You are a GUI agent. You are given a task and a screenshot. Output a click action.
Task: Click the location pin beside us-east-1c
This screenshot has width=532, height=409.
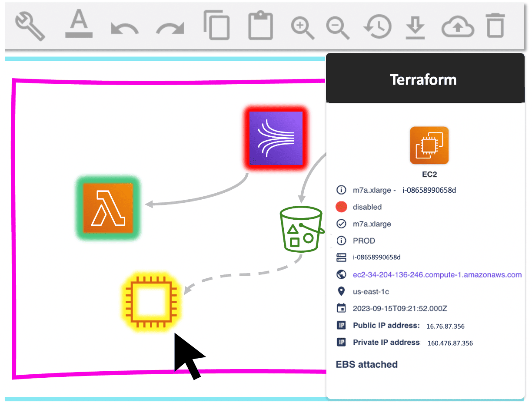[x=342, y=292]
